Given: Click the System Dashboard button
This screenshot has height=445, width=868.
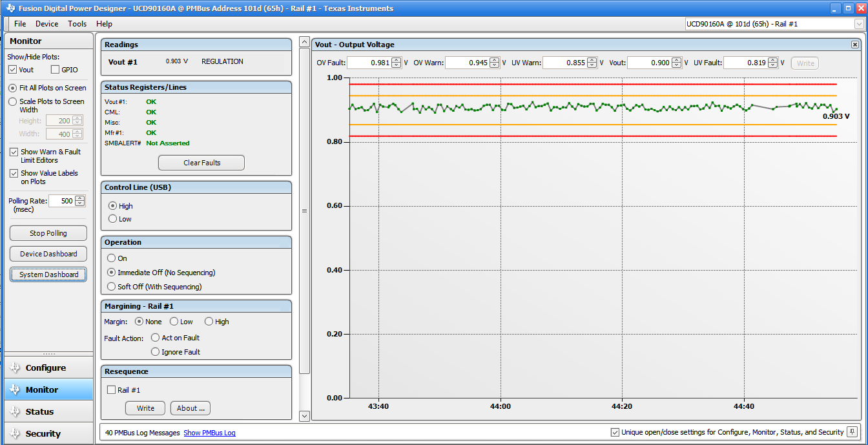Looking at the screenshot, I should pyautogui.click(x=48, y=274).
